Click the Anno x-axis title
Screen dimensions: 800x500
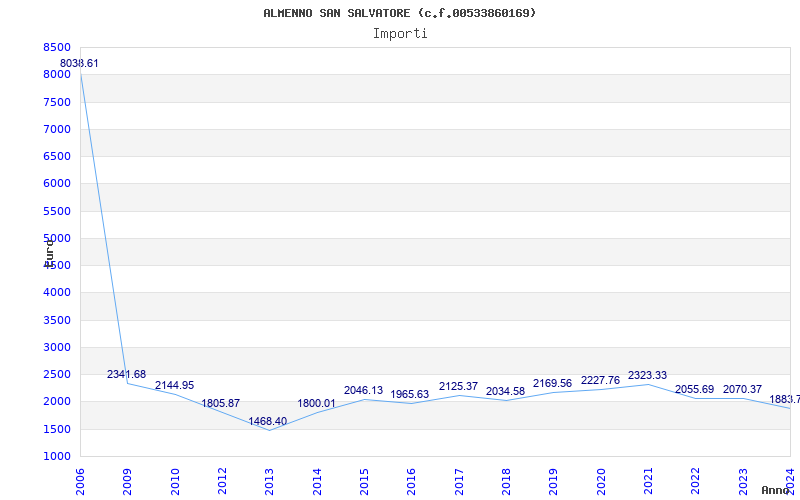(778, 490)
